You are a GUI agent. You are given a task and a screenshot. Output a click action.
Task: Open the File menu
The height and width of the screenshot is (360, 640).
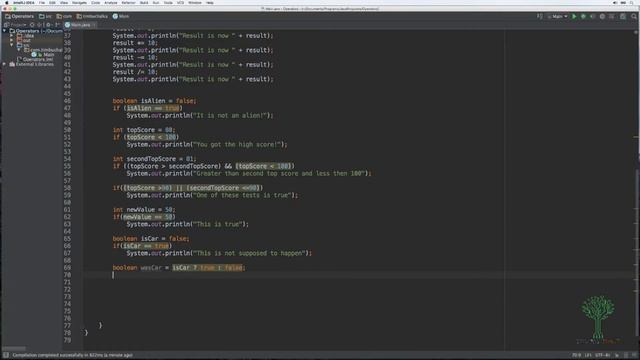[x=42, y=3]
